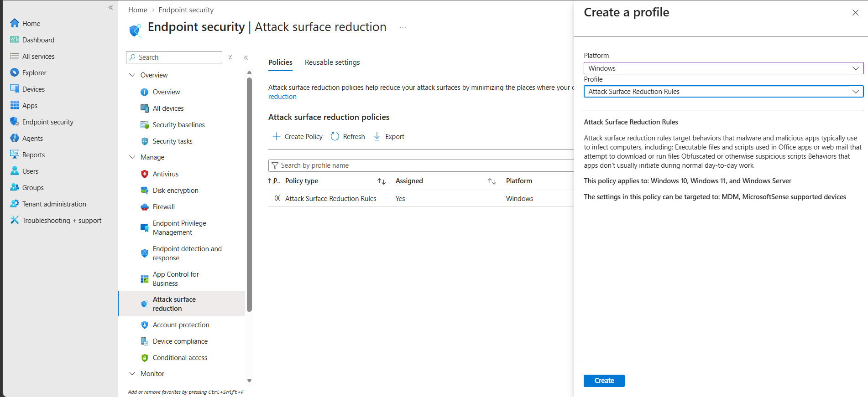
Task: Click the Endpoint Privilege Management icon
Action: coord(145,228)
